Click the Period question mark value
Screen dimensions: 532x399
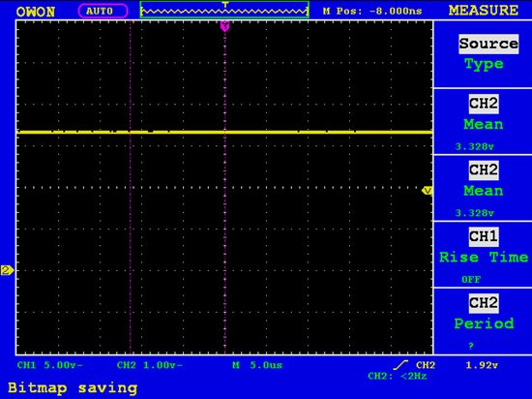coord(471,346)
